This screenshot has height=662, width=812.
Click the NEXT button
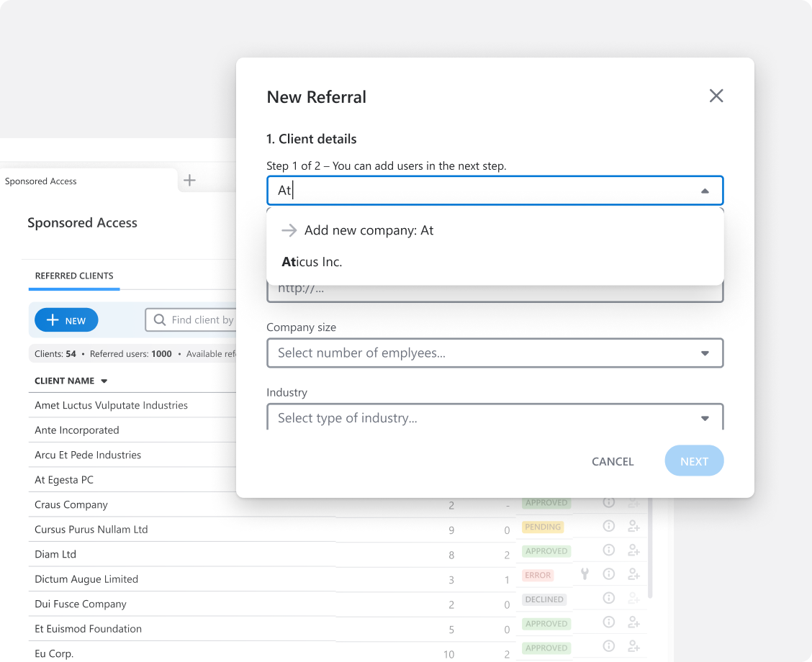pyautogui.click(x=694, y=461)
